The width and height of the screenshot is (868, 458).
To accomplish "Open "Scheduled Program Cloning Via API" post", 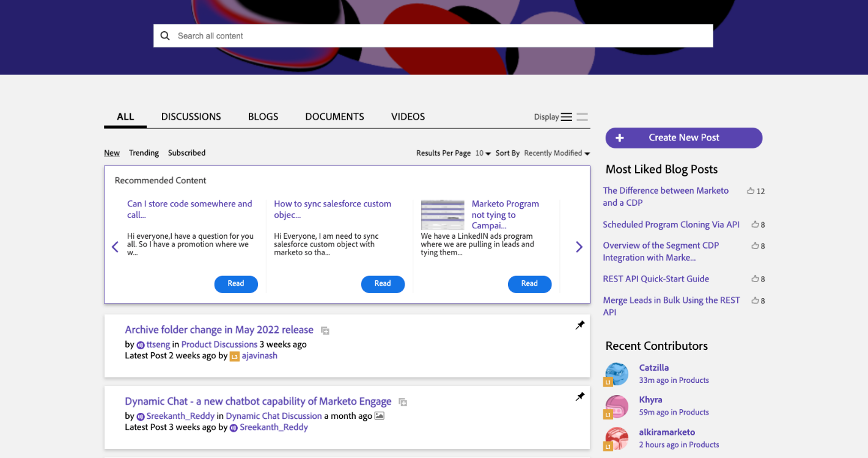I will pyautogui.click(x=671, y=224).
